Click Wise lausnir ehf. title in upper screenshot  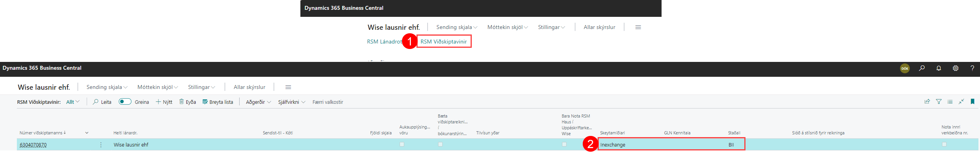click(x=394, y=27)
